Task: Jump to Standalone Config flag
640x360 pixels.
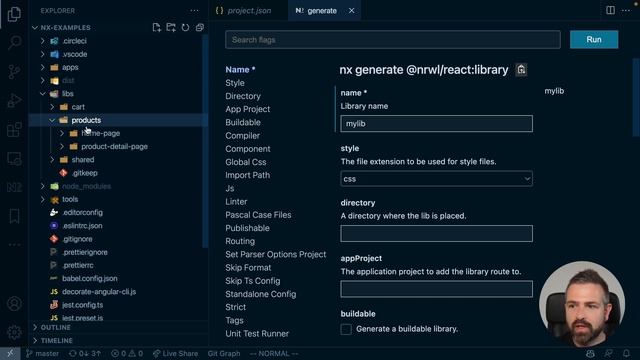Action: 261,294
